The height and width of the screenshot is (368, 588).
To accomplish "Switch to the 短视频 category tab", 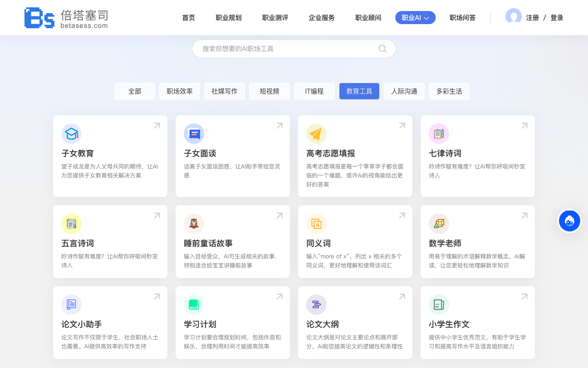I will pos(269,91).
